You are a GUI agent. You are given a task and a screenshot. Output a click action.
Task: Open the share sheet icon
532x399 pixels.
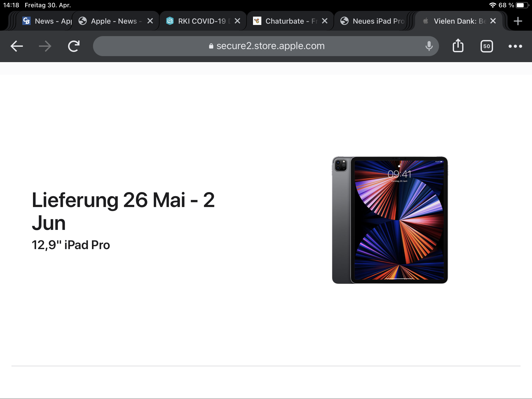point(458,46)
